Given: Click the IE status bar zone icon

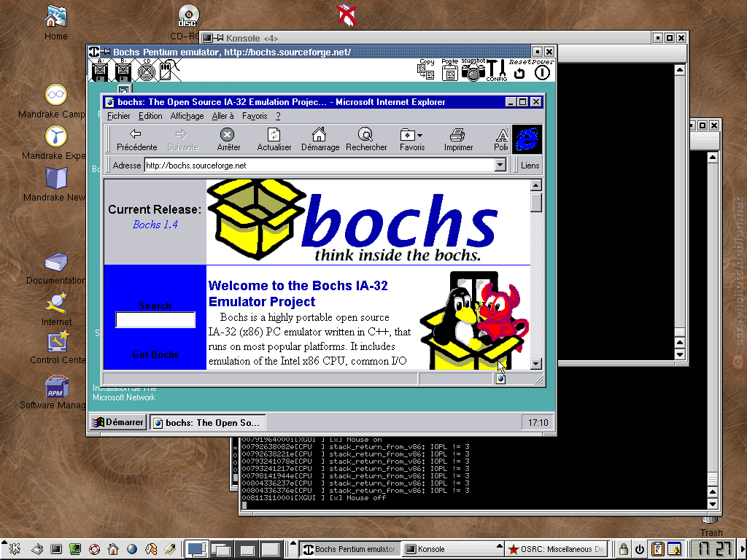Looking at the screenshot, I should point(500,379).
